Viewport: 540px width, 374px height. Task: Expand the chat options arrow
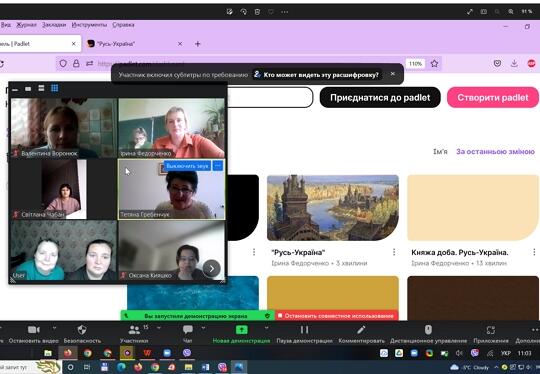[x=203, y=328]
